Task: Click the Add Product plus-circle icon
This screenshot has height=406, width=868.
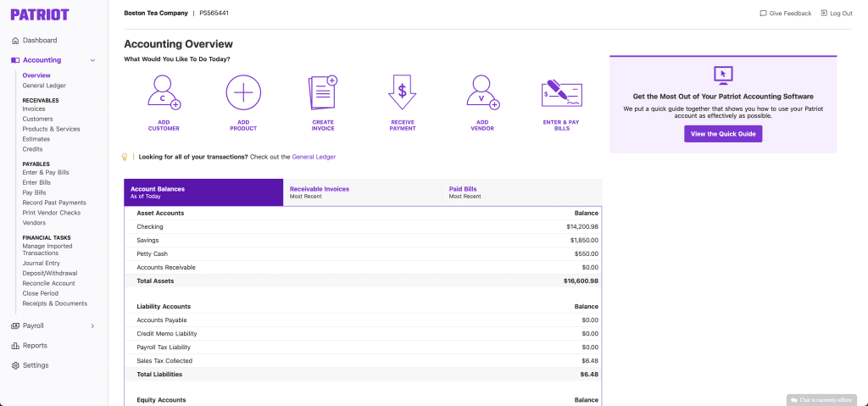Action: point(243,92)
